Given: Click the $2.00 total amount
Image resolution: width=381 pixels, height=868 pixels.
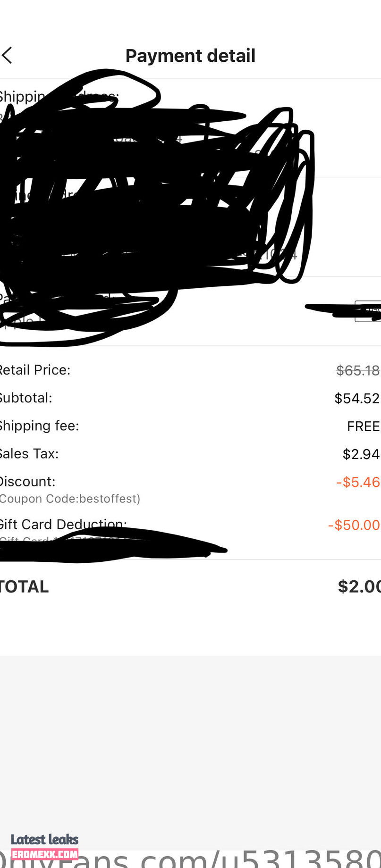Looking at the screenshot, I should [x=359, y=587].
